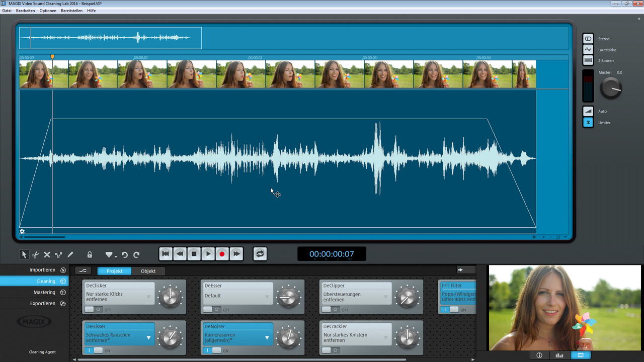Open the Bearbeiten menu
644x362 pixels.
click(x=26, y=11)
